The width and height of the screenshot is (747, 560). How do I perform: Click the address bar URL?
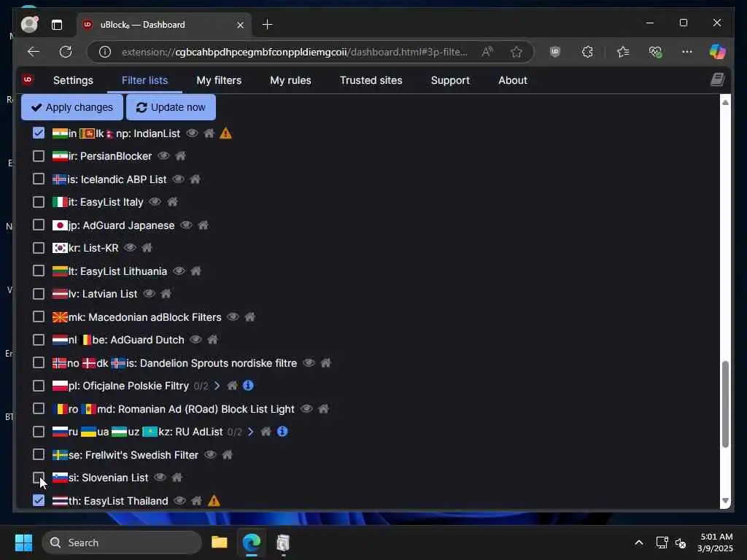[x=295, y=52]
